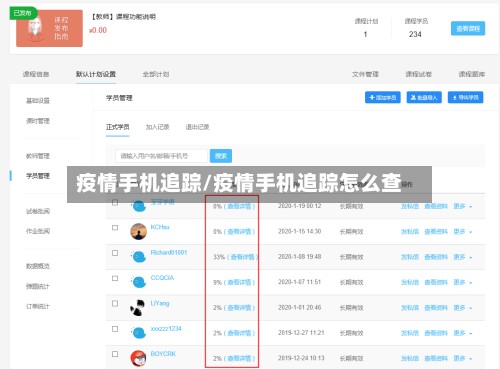Select 基础设置 in the sidebar
This screenshot has width=500, height=369.
[x=38, y=100]
